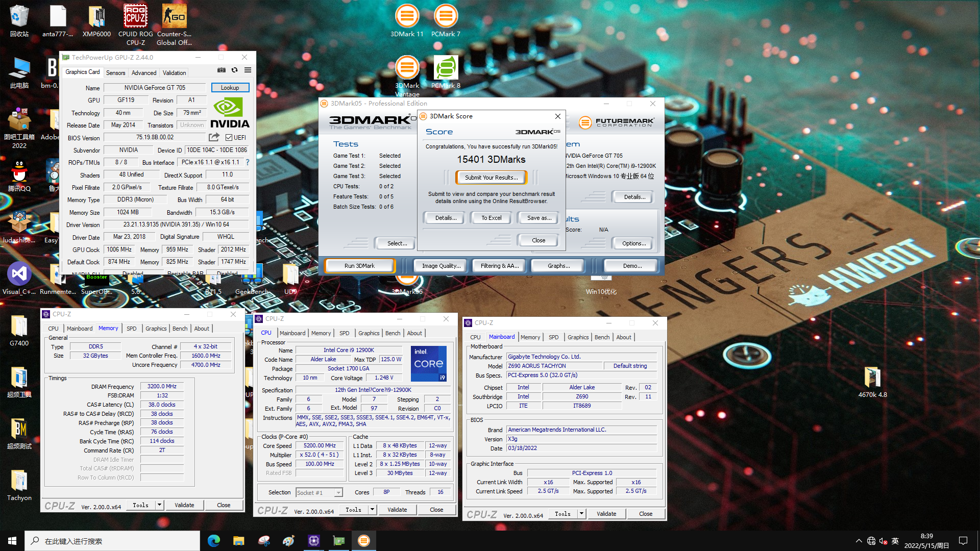
Task: Open the Visual C++ desktop icon
Action: [19, 279]
